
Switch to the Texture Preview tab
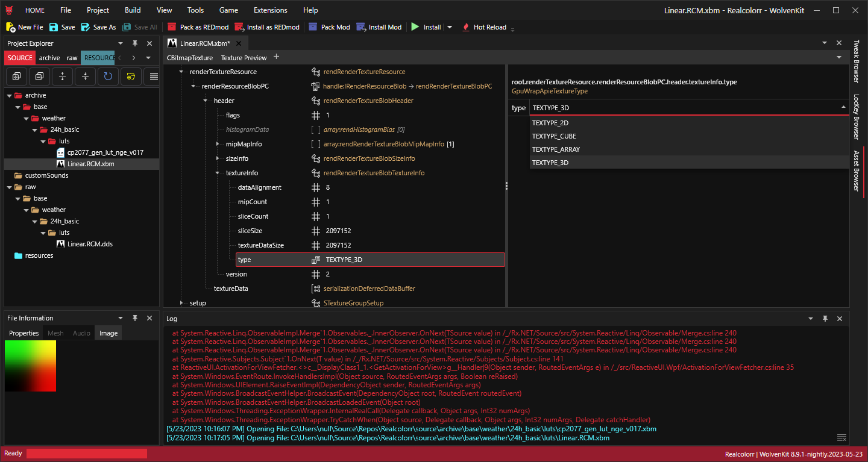(244, 58)
